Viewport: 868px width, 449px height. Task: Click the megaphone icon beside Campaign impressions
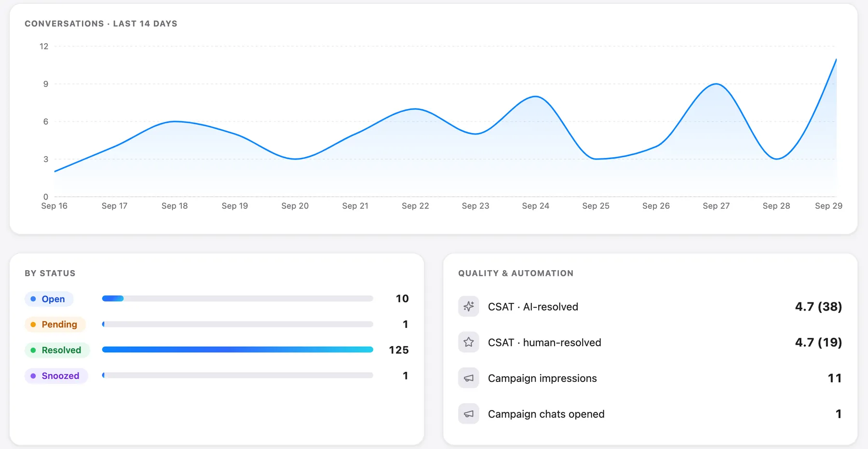coord(468,378)
